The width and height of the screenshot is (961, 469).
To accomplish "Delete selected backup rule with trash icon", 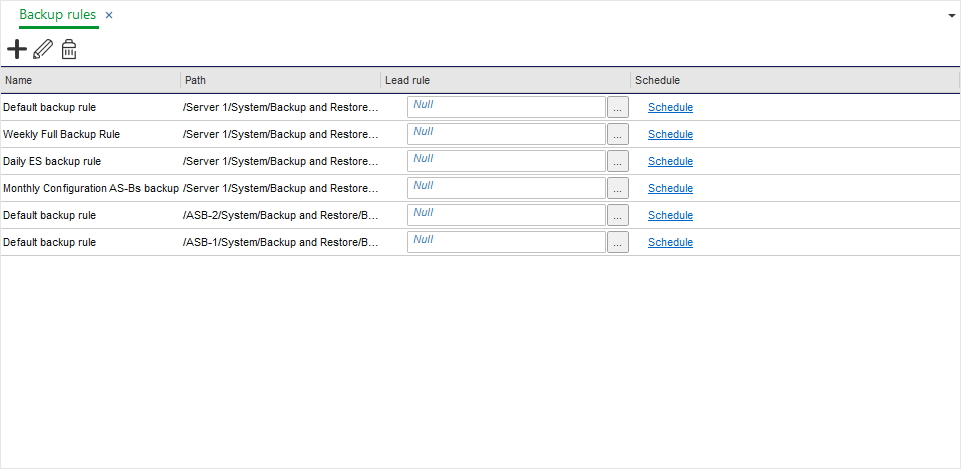I will coord(69,49).
